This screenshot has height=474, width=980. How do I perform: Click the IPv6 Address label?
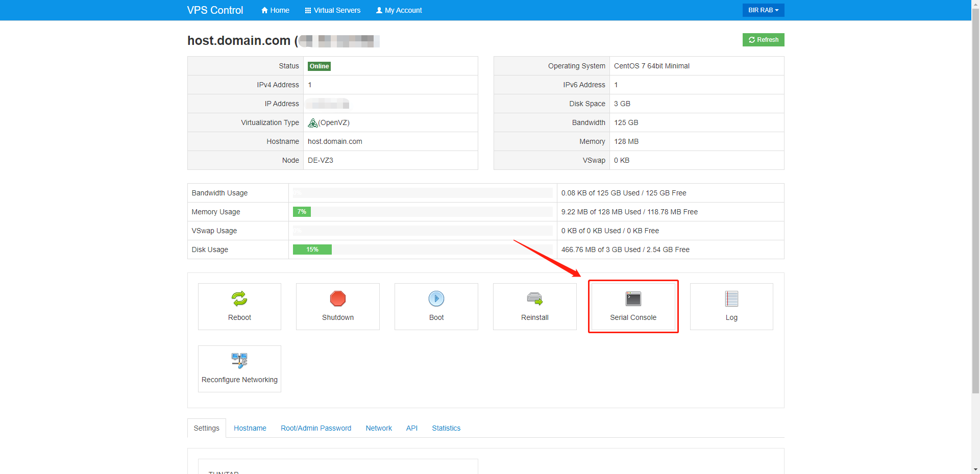click(x=584, y=85)
